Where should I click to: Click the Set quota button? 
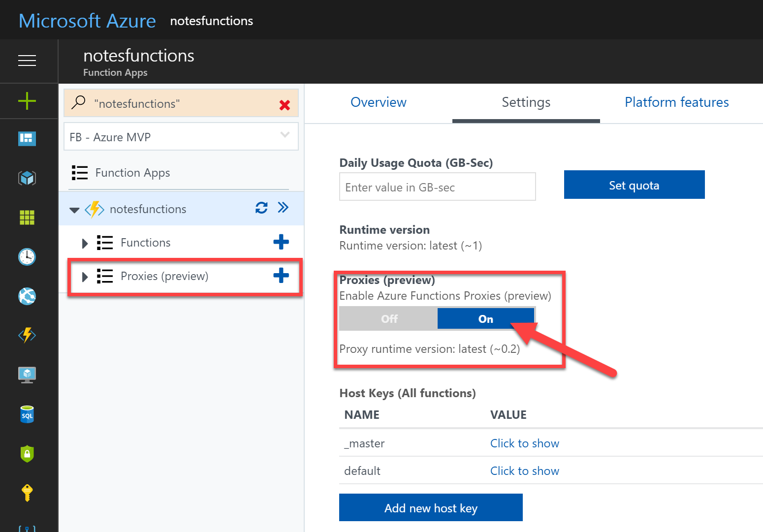(635, 185)
